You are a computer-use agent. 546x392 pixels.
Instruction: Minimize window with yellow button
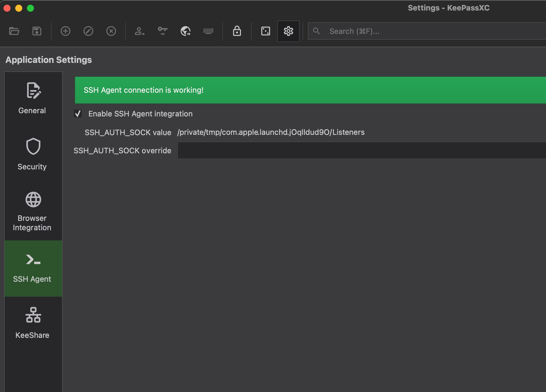click(19, 8)
